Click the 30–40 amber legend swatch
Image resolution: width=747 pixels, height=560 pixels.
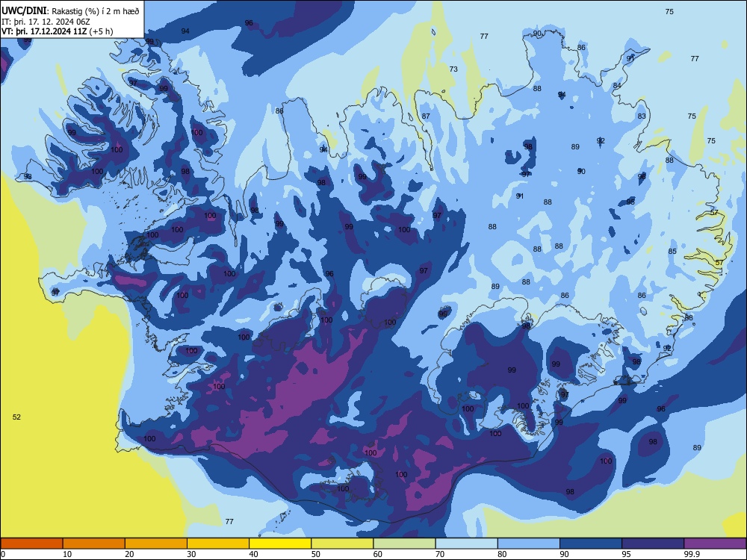click(218, 544)
